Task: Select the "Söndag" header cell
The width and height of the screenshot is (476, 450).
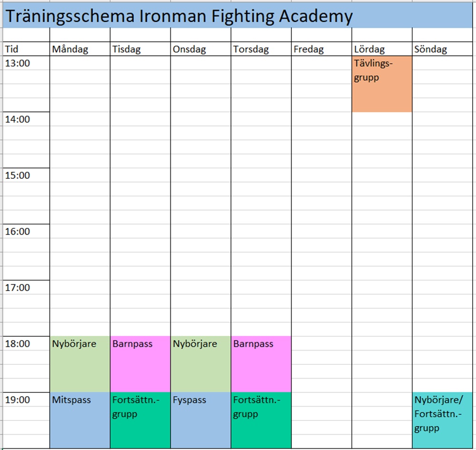Action: click(x=443, y=49)
